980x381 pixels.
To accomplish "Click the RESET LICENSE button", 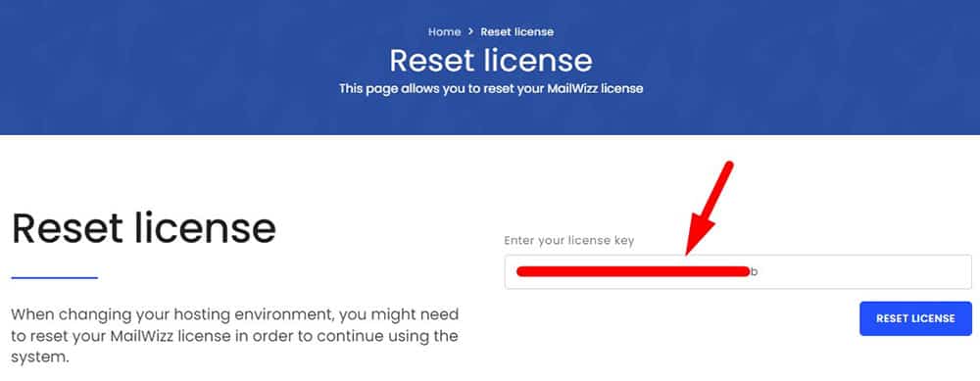I will tap(915, 318).
